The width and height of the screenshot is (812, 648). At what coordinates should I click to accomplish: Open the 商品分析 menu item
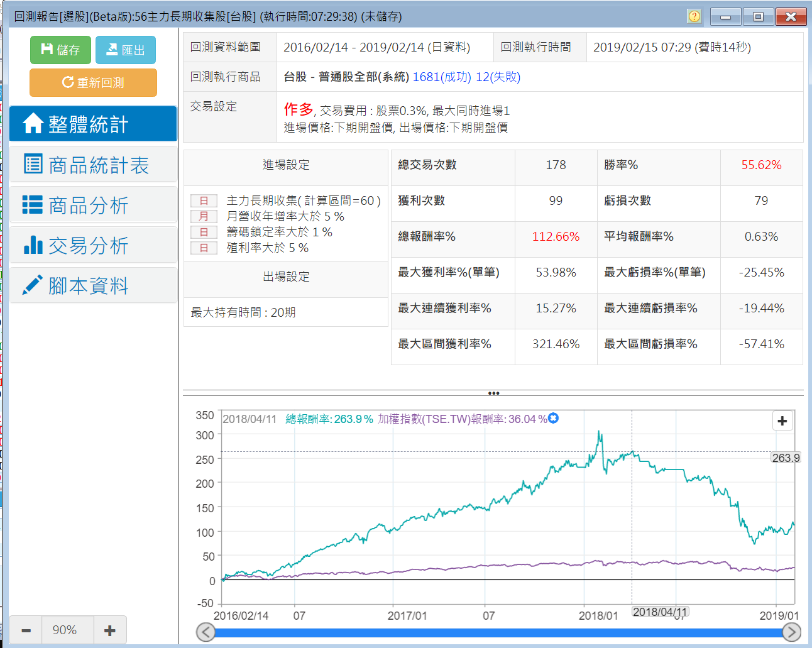click(93, 205)
